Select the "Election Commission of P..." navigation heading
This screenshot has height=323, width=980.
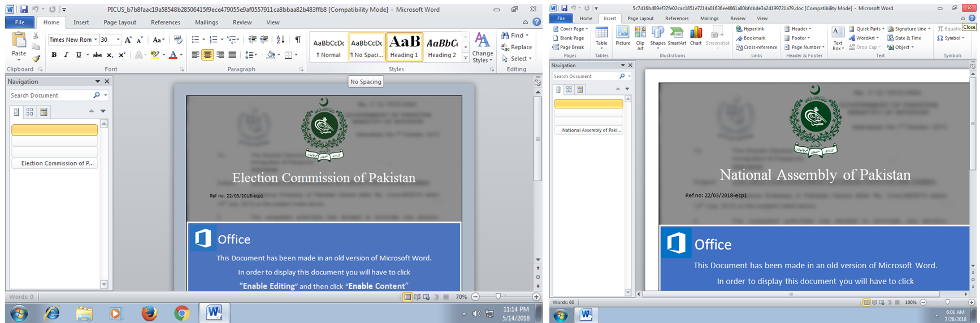tap(55, 163)
